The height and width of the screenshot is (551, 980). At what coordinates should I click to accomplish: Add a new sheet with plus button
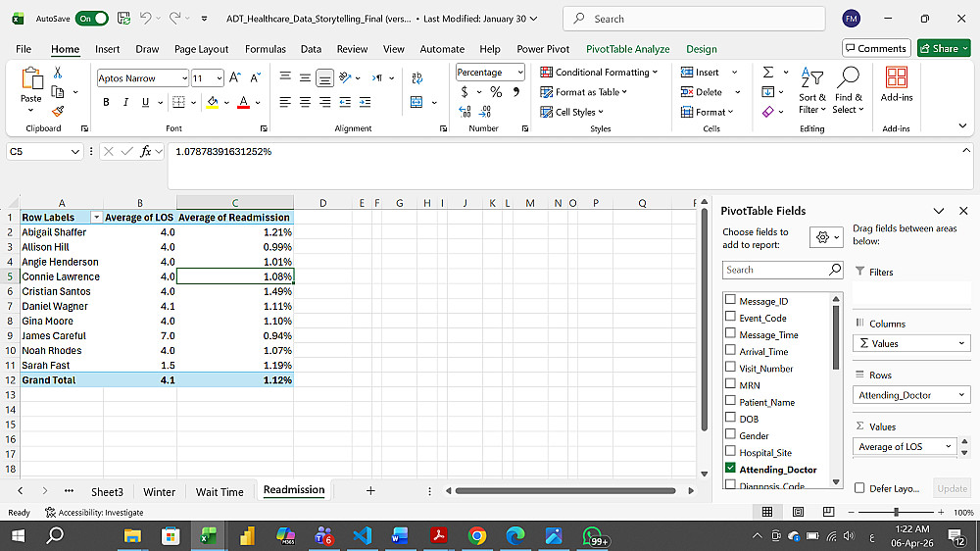pos(370,491)
